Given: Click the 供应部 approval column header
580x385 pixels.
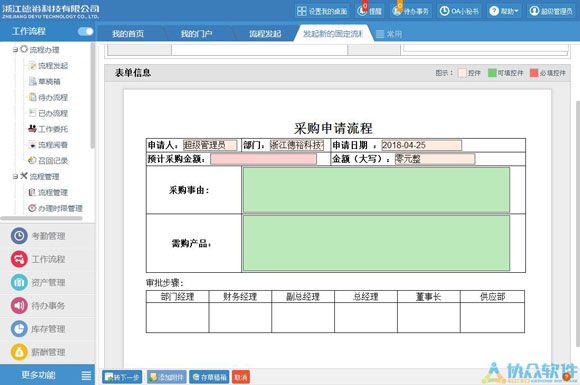Looking at the screenshot, I should (492, 297).
